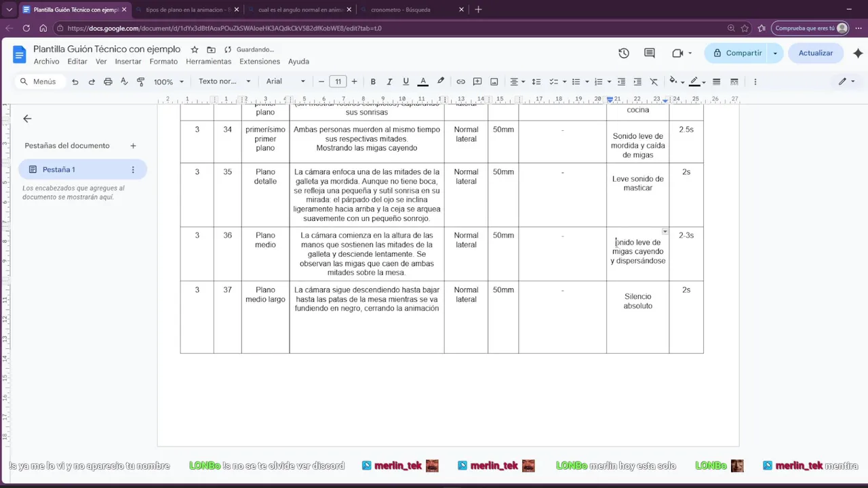The width and height of the screenshot is (868, 488).
Task: Open the Arial font dropdown
Action: [x=285, y=81]
